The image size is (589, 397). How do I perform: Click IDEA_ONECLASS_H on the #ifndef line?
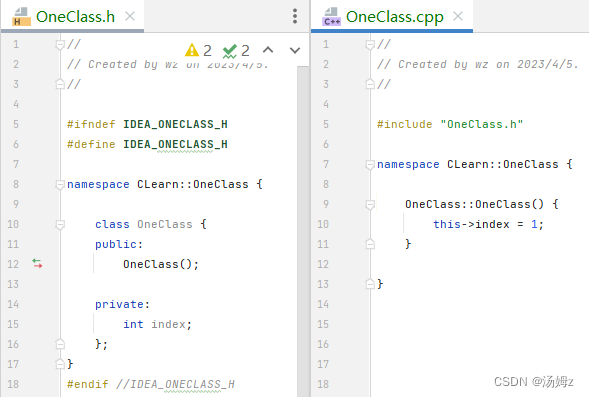pyautogui.click(x=175, y=124)
